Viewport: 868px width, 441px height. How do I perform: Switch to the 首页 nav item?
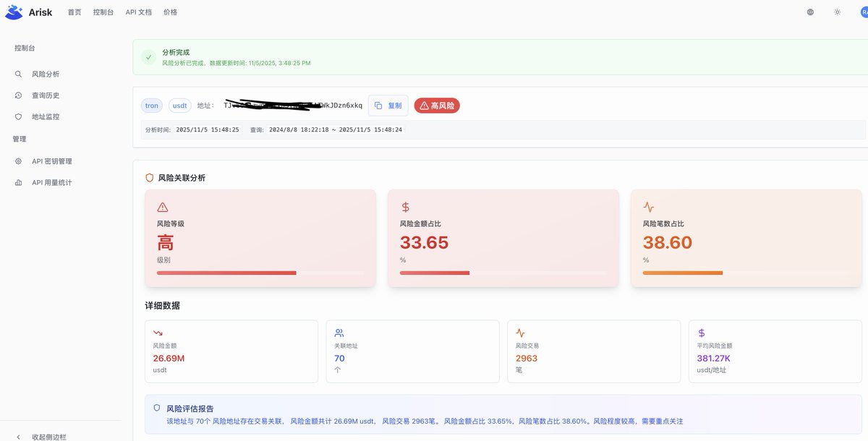(x=75, y=12)
